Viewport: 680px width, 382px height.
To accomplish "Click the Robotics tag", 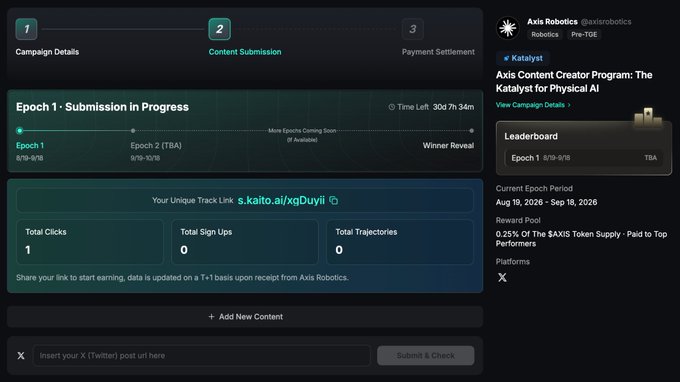I will [545, 35].
